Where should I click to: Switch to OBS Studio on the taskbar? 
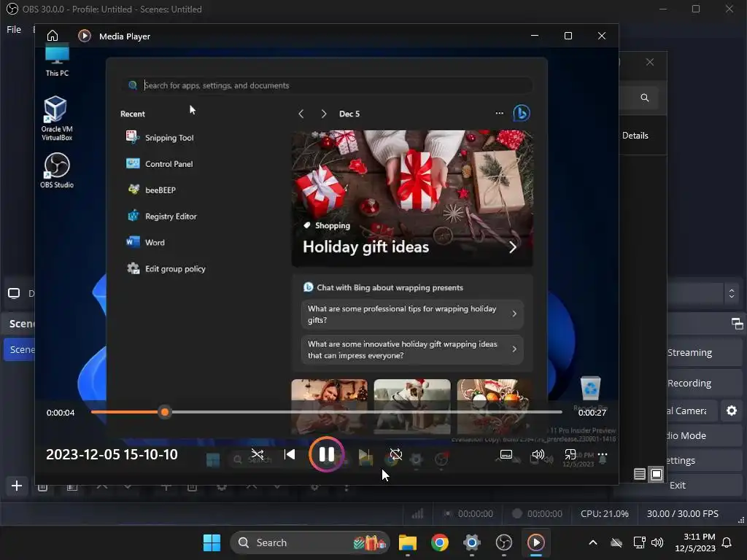click(x=503, y=542)
